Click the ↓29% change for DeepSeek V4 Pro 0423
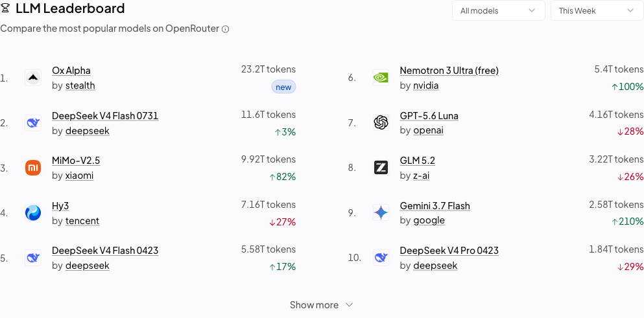 click(x=630, y=267)
